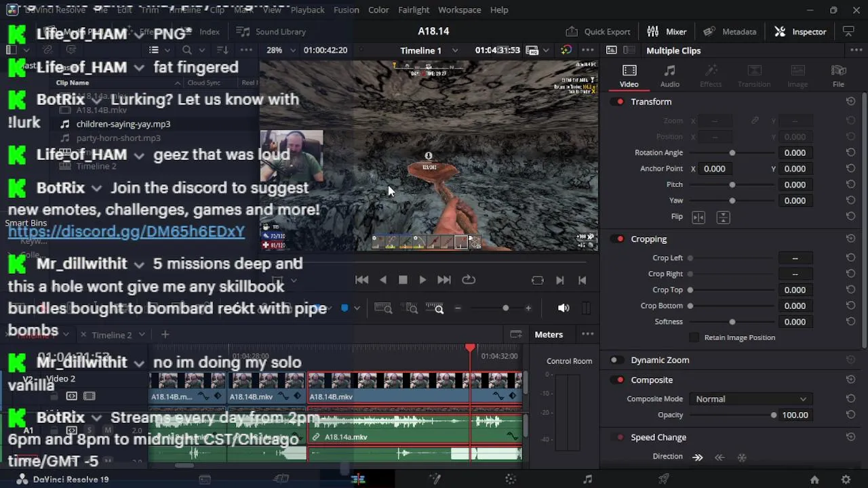Screen dimensions: 868x488
Task: Toggle loop playback
Action: click(469, 280)
